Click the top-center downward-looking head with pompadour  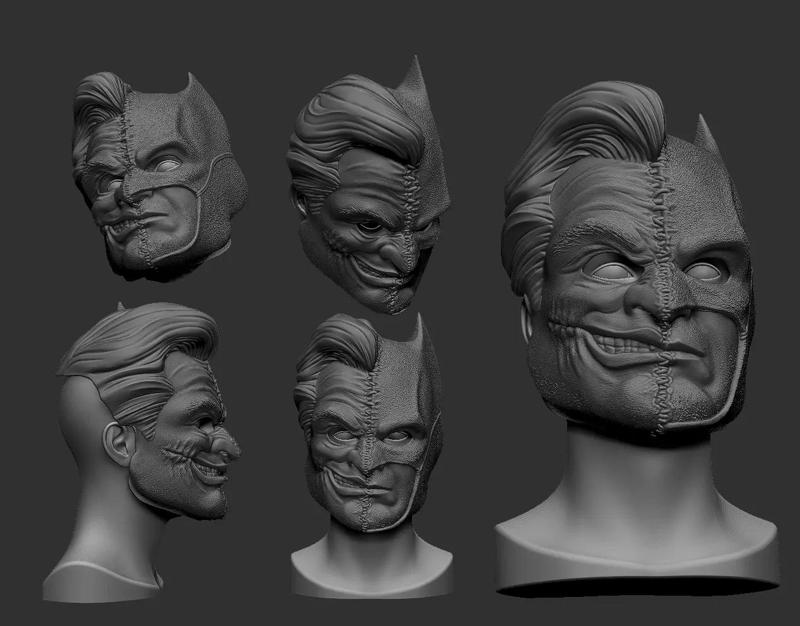click(368, 185)
